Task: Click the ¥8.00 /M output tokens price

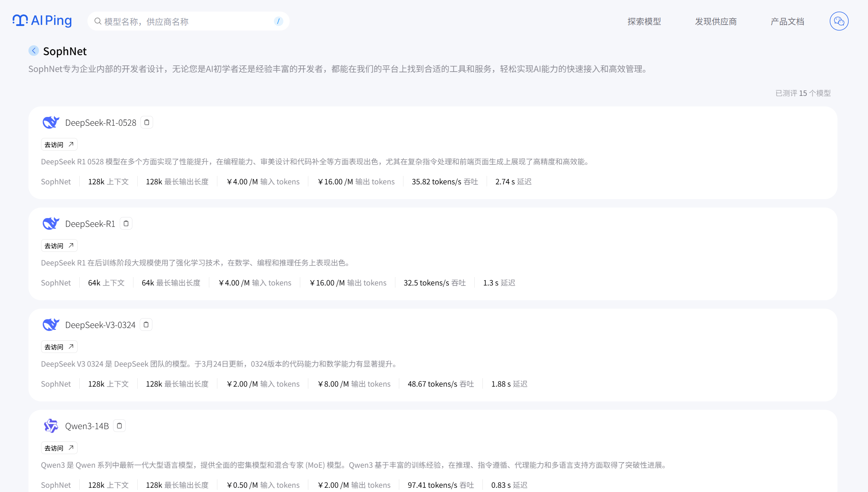Action: (x=354, y=384)
